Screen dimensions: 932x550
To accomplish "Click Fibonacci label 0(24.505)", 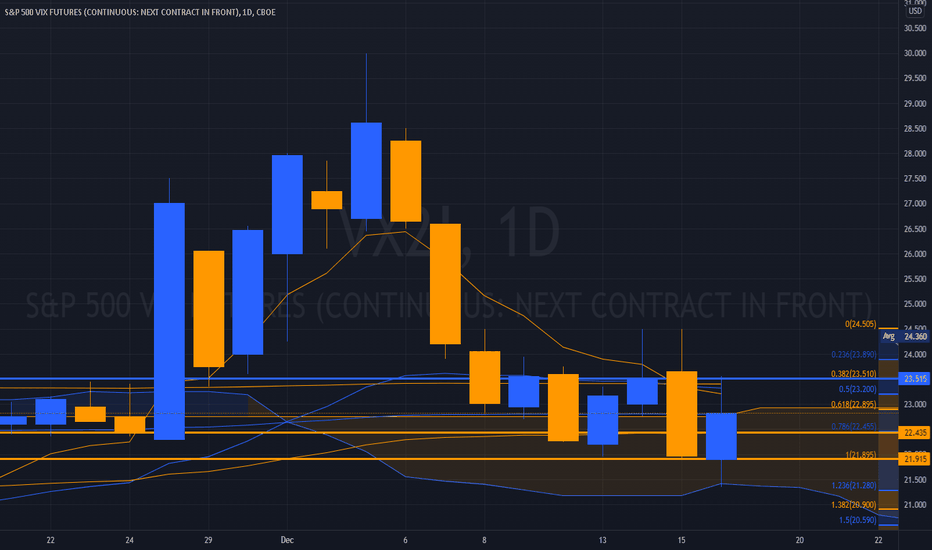I will pyautogui.click(x=861, y=324).
